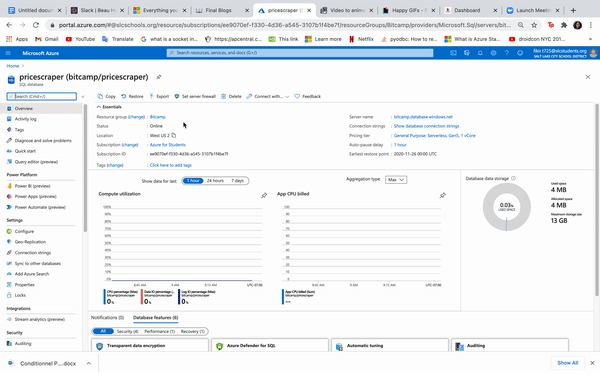Select the 24 hours time range
Image resolution: width=600 pixels, height=375 pixels.
coord(215,181)
